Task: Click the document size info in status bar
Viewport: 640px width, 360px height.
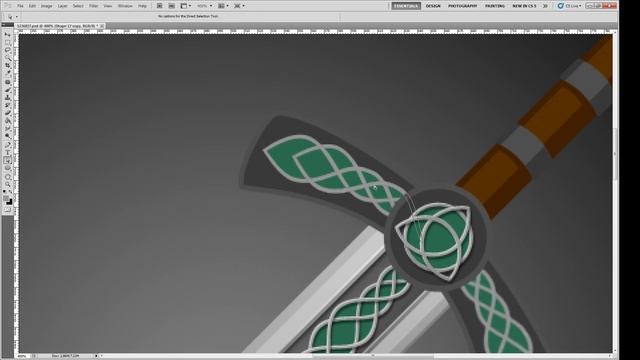Action: tap(65, 356)
